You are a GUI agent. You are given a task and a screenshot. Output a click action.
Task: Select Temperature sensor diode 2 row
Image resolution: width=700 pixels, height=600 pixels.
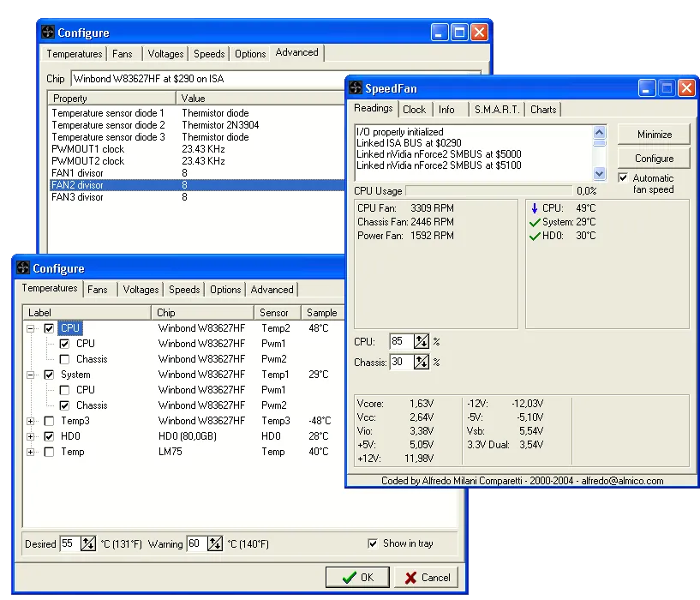[197, 125]
